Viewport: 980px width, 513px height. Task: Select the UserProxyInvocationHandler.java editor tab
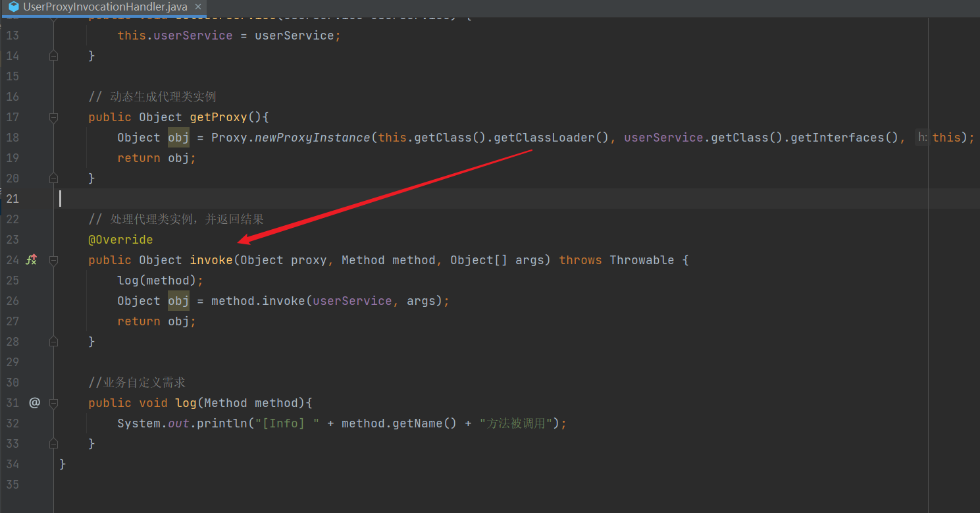point(105,7)
